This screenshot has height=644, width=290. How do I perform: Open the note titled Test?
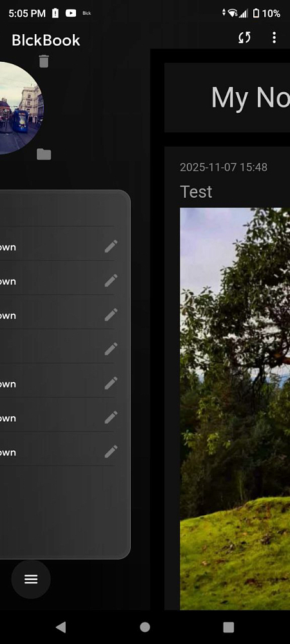pos(196,192)
